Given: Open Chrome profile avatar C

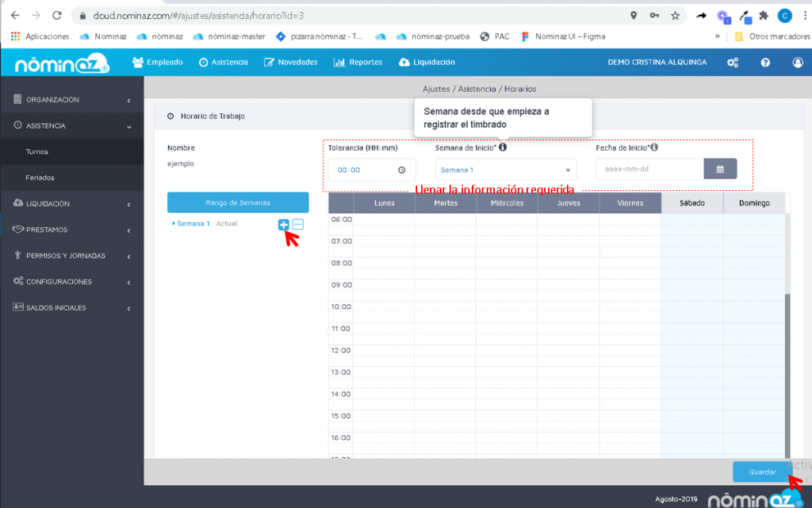Looking at the screenshot, I should pos(784,16).
